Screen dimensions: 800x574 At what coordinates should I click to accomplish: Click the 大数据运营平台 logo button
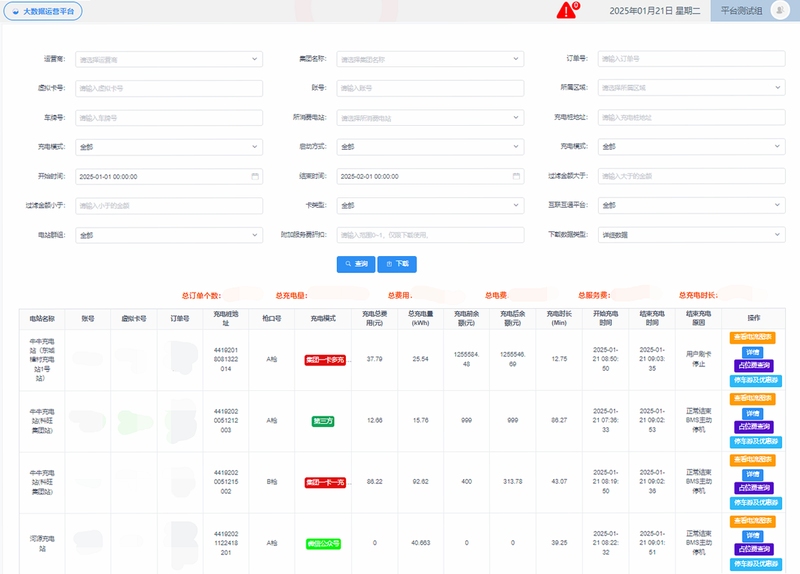tap(43, 11)
